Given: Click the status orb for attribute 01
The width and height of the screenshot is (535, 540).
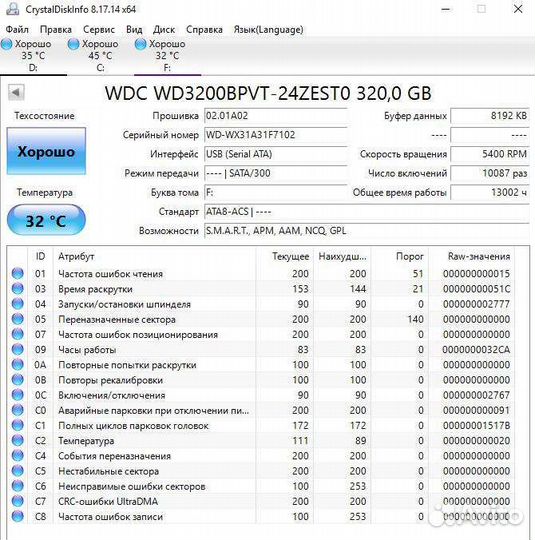Looking at the screenshot, I should 18,273.
